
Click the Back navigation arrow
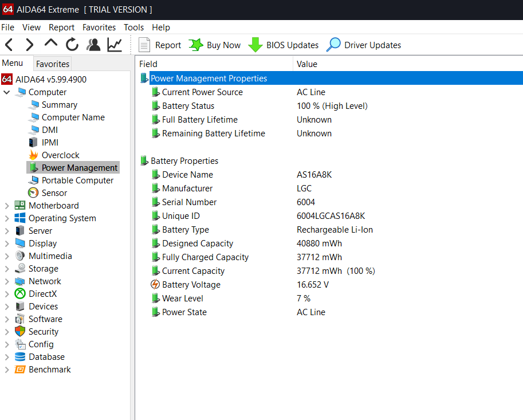point(9,45)
